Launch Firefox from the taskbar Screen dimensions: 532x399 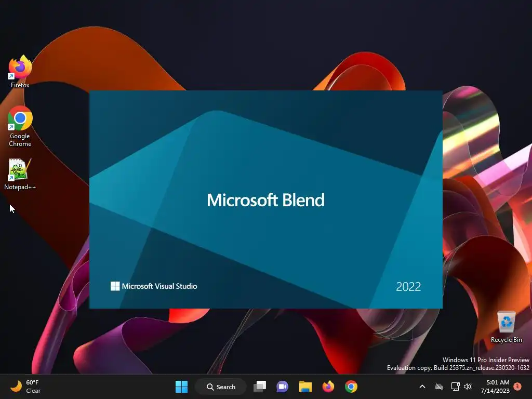(x=328, y=387)
